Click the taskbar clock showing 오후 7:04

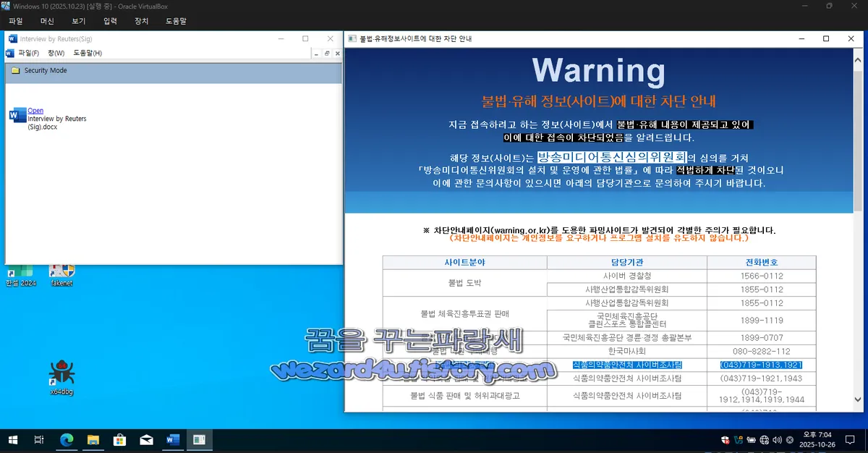[818, 440]
